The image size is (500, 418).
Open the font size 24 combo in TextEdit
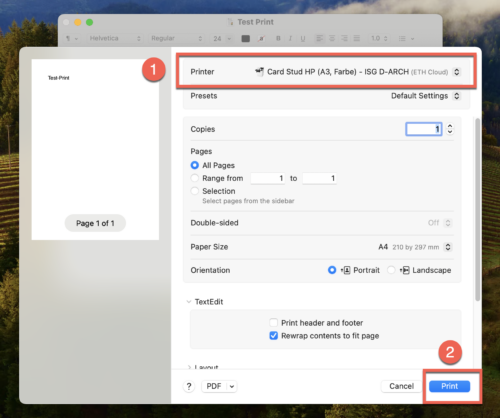[x=222, y=39]
